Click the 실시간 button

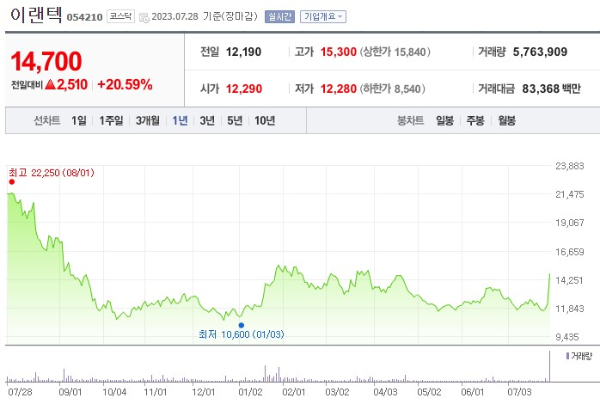click(280, 16)
